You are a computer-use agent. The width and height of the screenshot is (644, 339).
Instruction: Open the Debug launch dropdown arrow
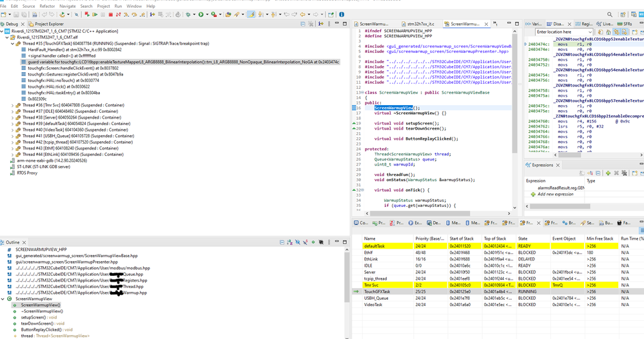(x=194, y=14)
